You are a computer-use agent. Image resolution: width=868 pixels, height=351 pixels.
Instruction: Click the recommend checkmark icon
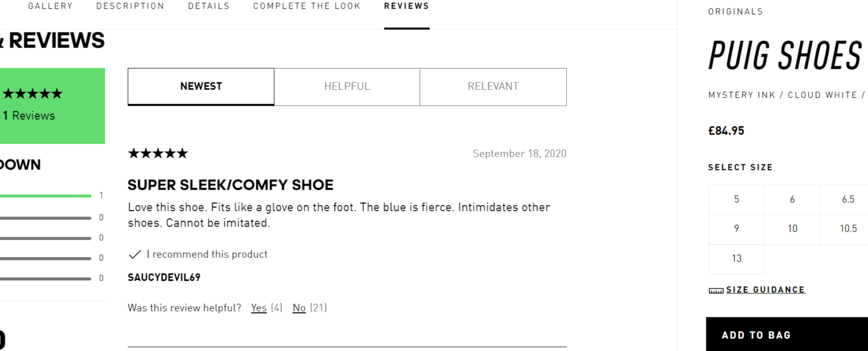tap(135, 254)
